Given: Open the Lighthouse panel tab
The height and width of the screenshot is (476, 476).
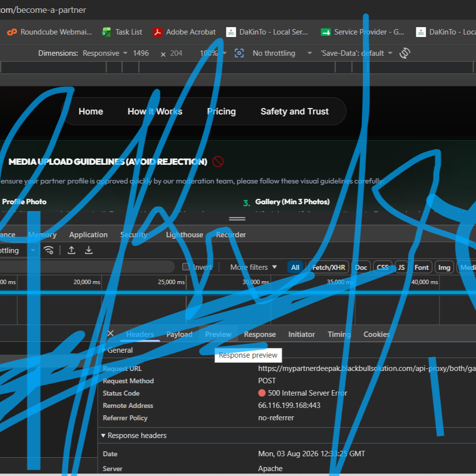Looking at the screenshot, I should pyautogui.click(x=184, y=235).
